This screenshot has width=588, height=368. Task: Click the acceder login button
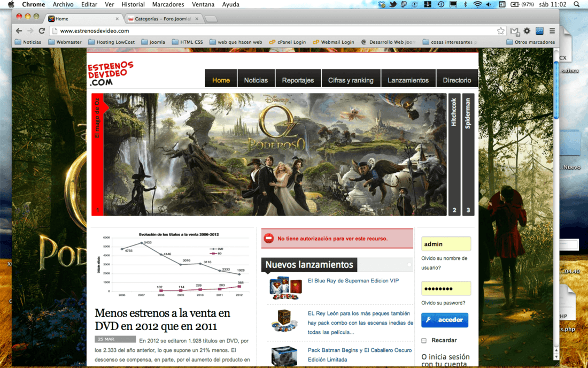pyautogui.click(x=445, y=320)
